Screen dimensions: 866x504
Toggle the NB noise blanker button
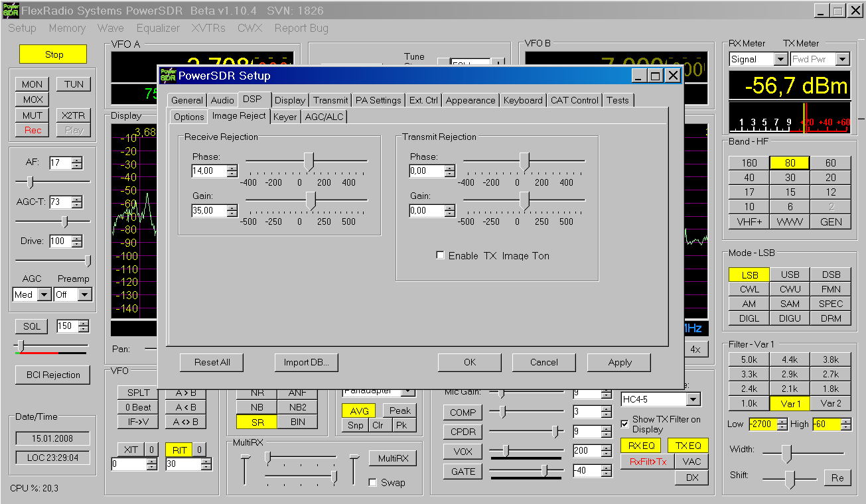pos(257,407)
